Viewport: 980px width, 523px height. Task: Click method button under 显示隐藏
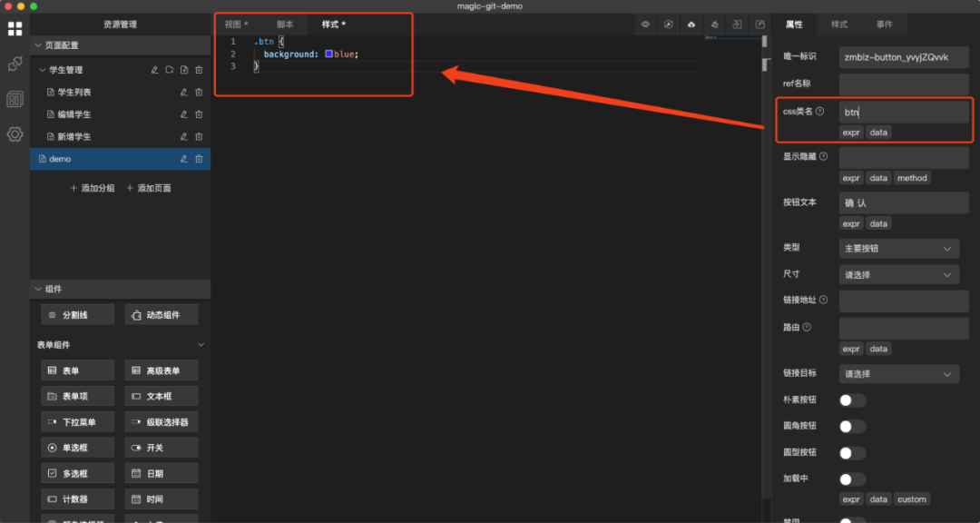(x=912, y=178)
